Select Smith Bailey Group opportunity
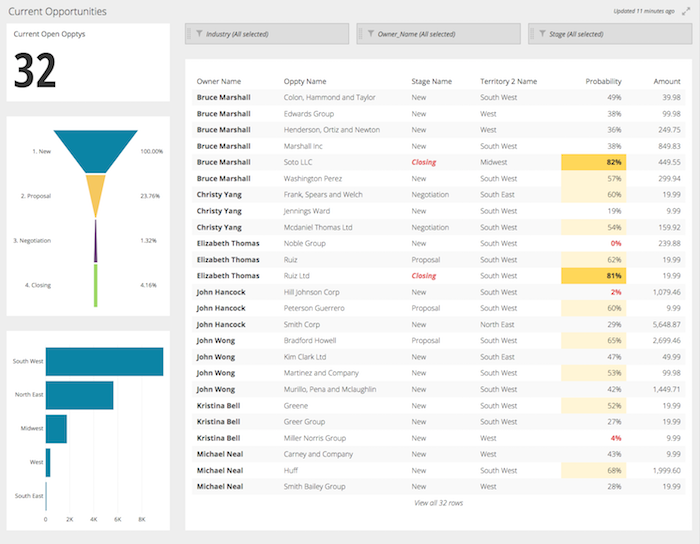 pyautogui.click(x=314, y=486)
